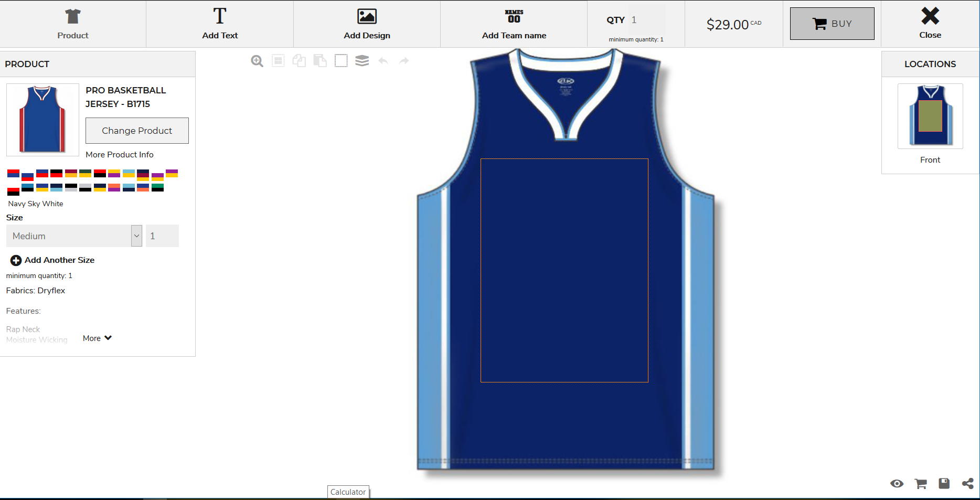Image resolution: width=980 pixels, height=500 pixels.
Task: Click the share icon at bottom right
Action: click(967, 483)
